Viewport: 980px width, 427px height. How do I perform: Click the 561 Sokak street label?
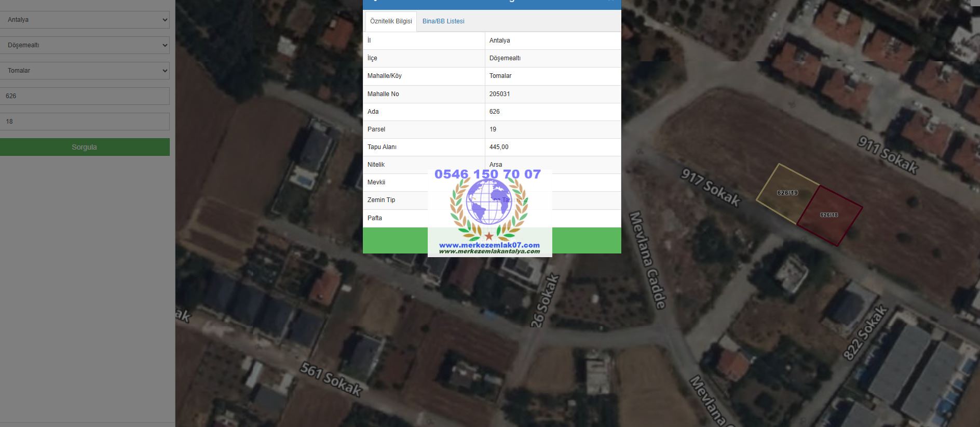point(331,380)
